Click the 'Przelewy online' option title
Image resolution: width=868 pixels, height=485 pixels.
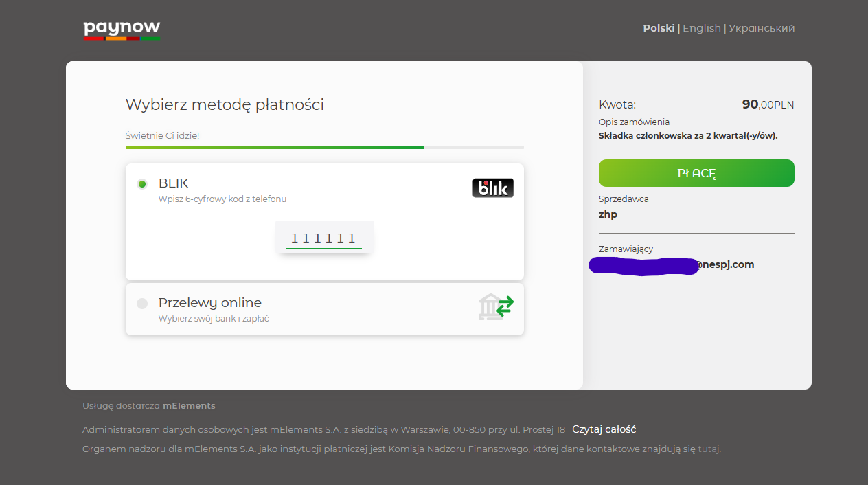pos(209,302)
